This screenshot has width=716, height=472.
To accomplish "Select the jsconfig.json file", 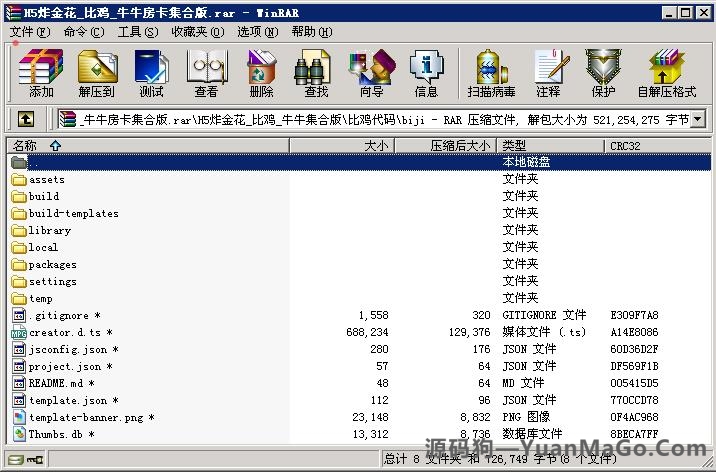I will coord(359,350).
